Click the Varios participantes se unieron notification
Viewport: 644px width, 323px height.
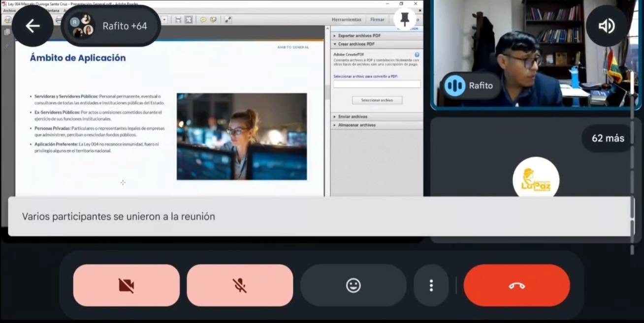pyautogui.click(x=321, y=217)
